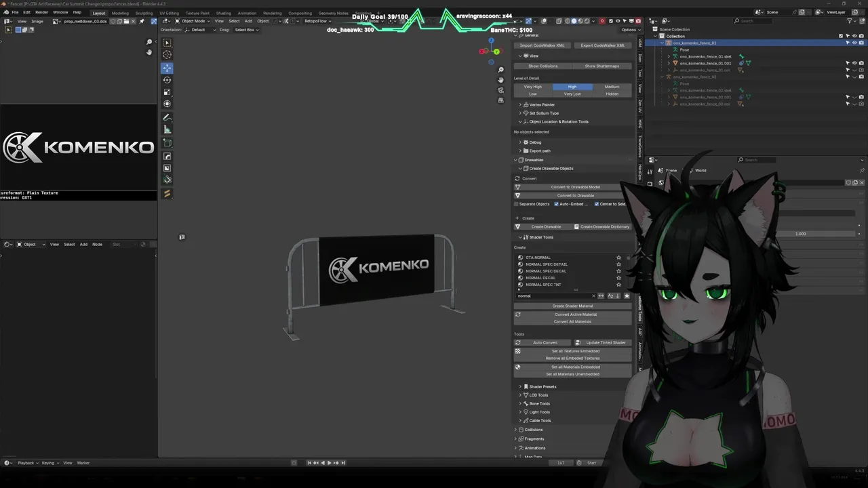Toggle Center to Selection checkbox

coord(597,204)
